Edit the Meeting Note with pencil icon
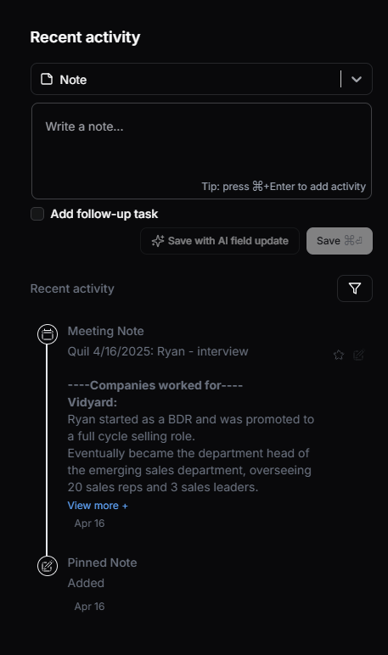Viewport: 388px width, 655px height. [x=359, y=355]
